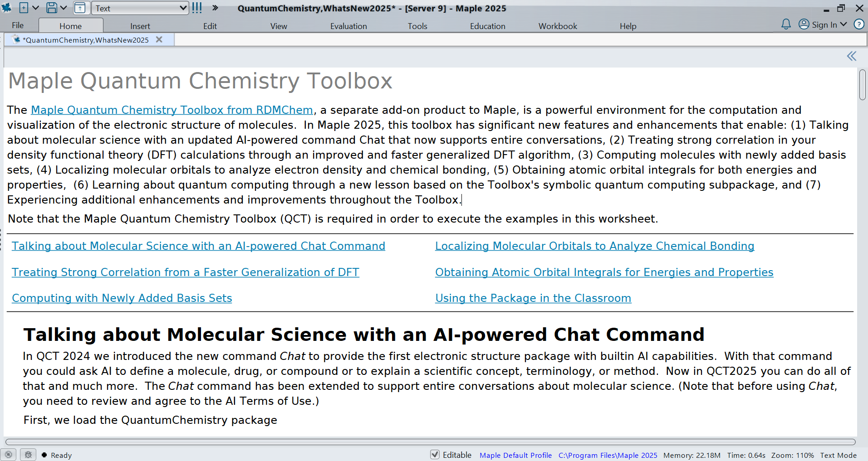Open the Workbook tab
The height and width of the screenshot is (461, 868).
(558, 26)
